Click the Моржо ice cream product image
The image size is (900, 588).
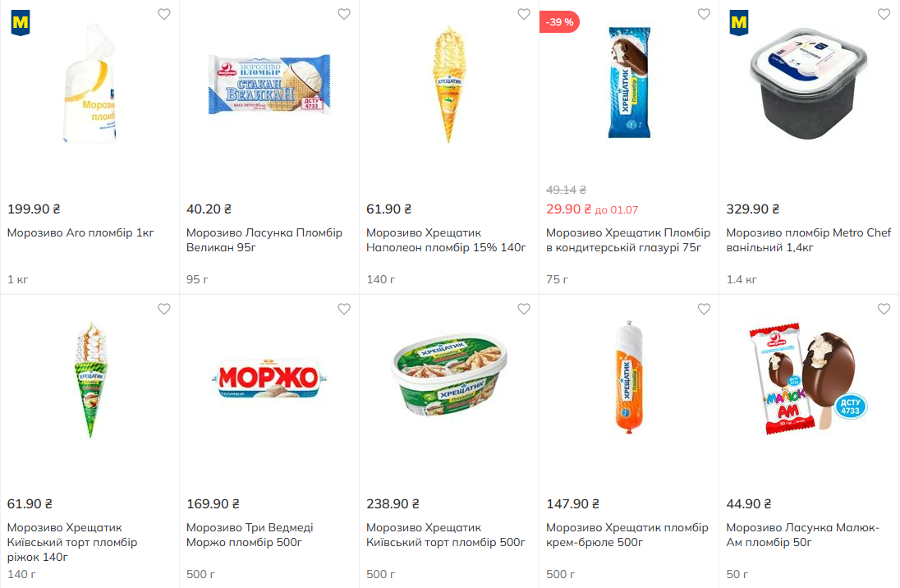point(269,379)
